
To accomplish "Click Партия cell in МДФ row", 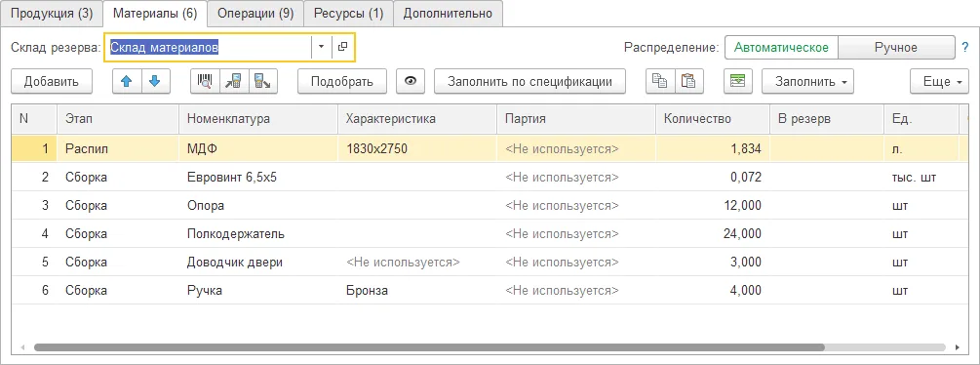I will 576,148.
